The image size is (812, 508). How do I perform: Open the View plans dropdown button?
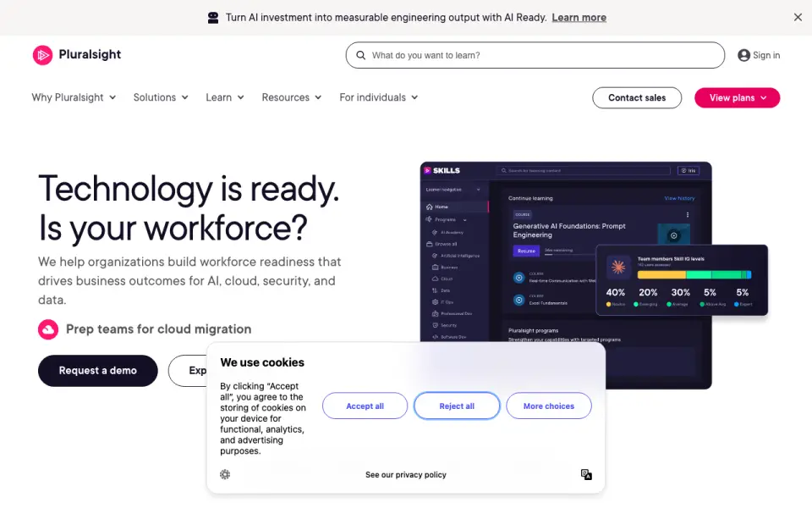point(737,98)
